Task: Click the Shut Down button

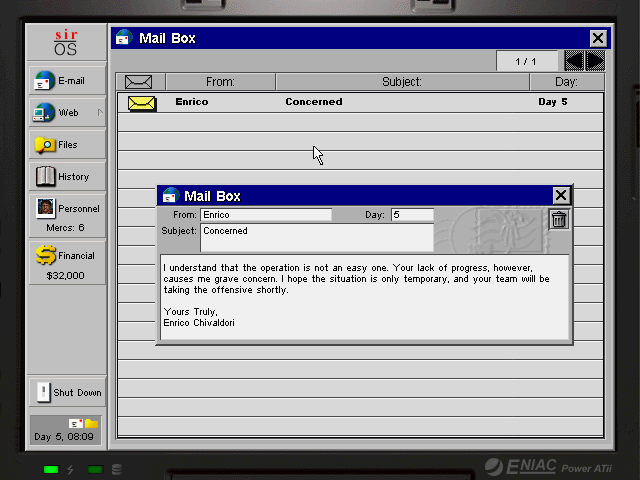Action: 67,392
